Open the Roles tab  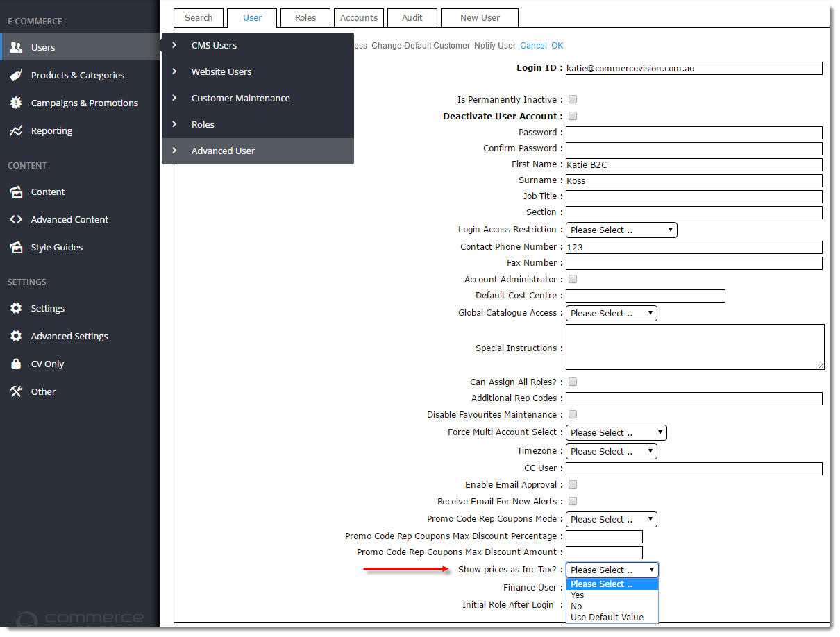coord(305,18)
